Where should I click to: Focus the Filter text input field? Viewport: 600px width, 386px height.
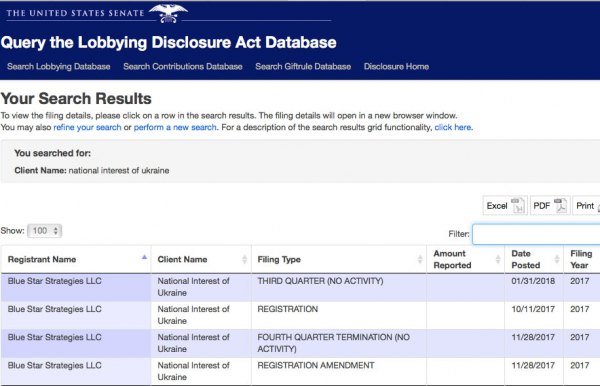coord(536,234)
